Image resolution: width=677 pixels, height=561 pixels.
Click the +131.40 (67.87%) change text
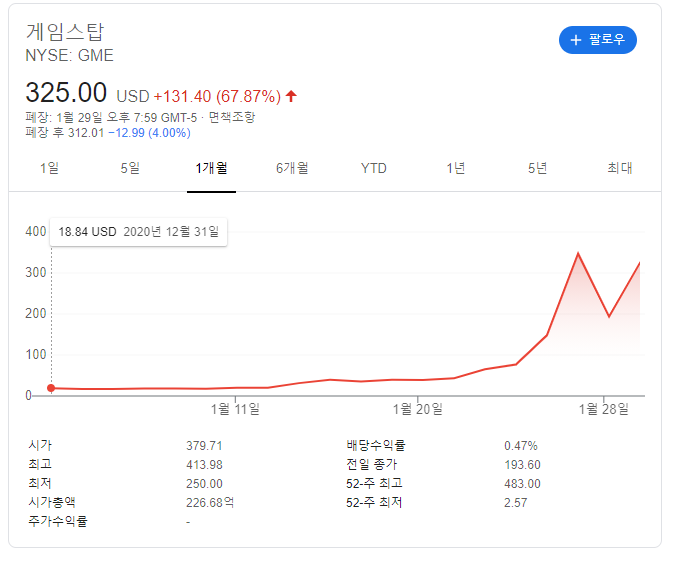[217, 96]
